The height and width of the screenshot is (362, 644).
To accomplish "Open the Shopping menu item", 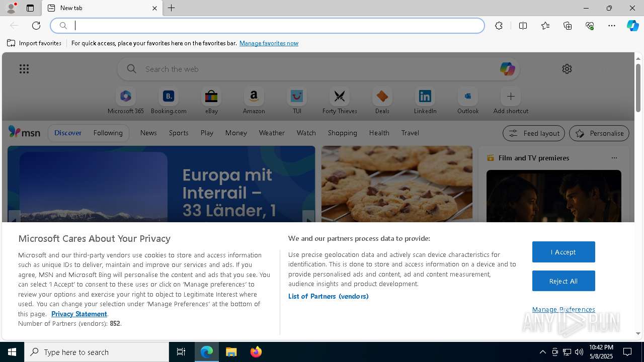I will 342,133.
